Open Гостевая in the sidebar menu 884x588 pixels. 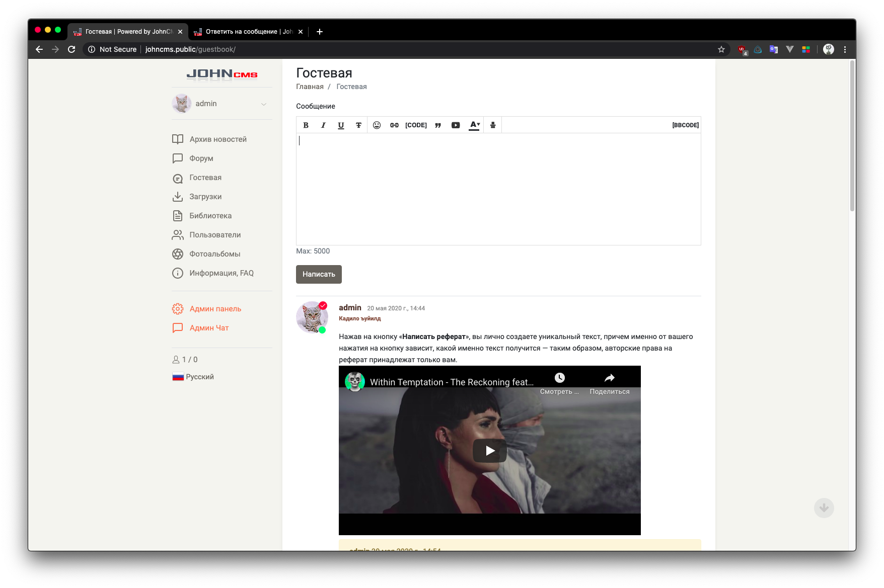205,178
